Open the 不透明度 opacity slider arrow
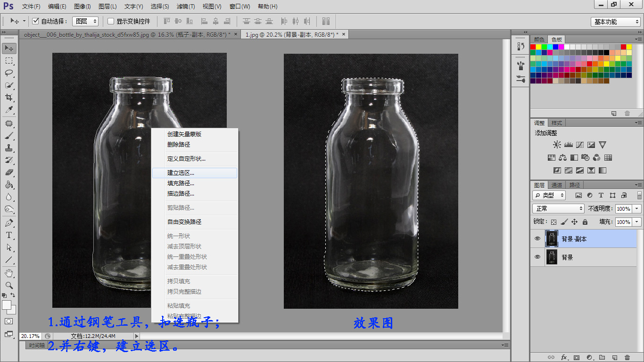The height and width of the screenshot is (362, 644). tap(637, 208)
